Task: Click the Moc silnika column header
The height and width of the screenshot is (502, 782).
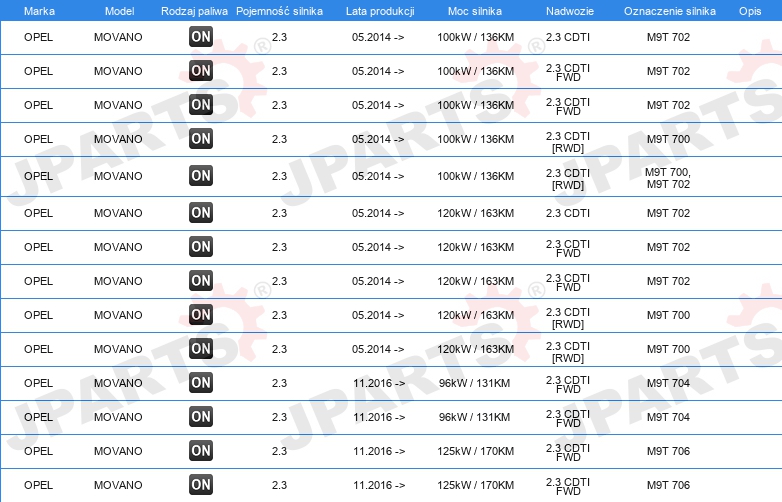Action: [x=475, y=11]
